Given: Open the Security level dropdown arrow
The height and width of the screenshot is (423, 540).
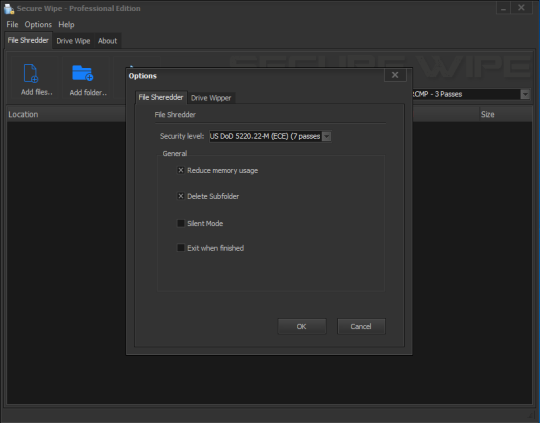Looking at the screenshot, I should pyautogui.click(x=327, y=136).
